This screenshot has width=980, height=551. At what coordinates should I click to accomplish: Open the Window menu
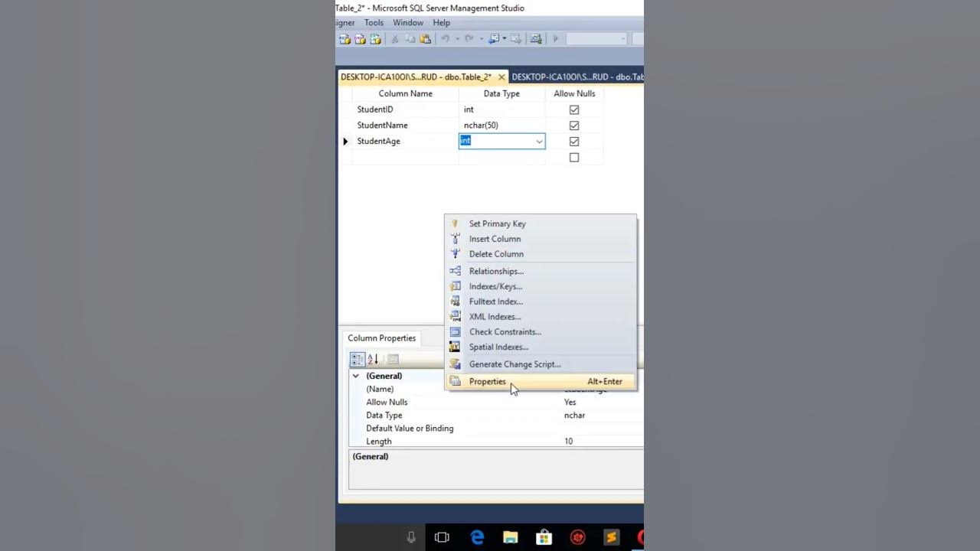[408, 23]
